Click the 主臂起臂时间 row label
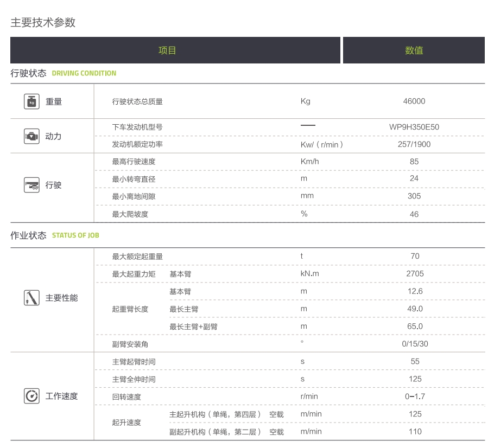Image resolution: width=494 pixels, height=448 pixels. 134,362
